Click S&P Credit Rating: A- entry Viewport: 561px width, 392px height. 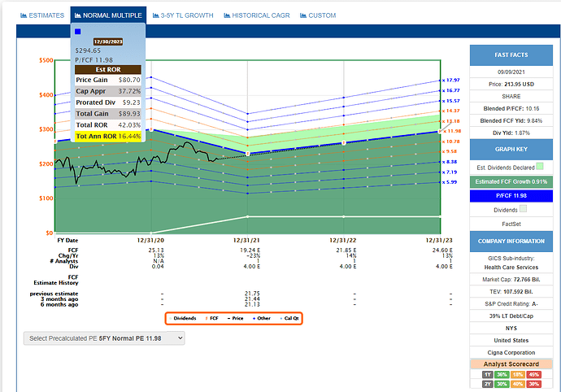511,304
